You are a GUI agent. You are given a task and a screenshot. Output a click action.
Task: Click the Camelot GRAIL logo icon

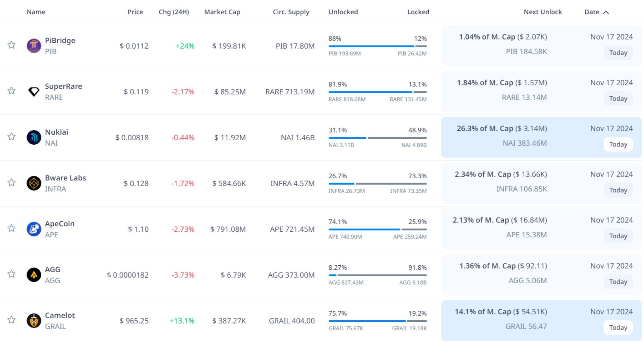pyautogui.click(x=34, y=321)
